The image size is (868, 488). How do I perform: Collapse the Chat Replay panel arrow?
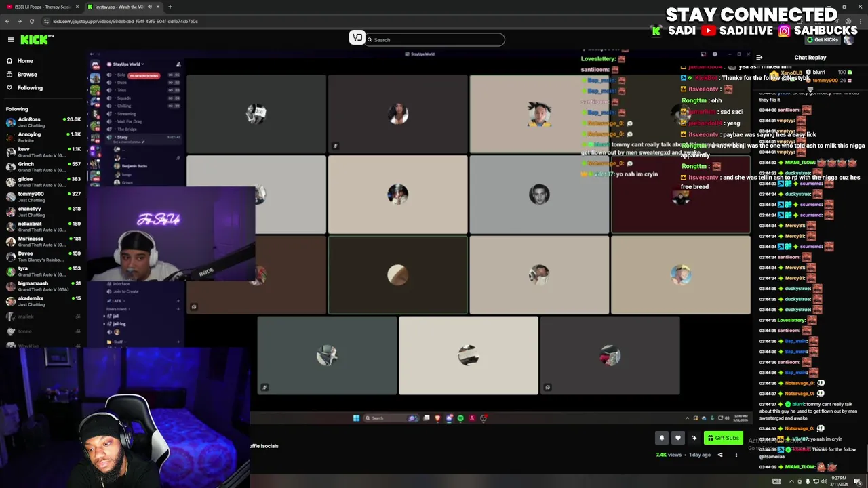759,58
